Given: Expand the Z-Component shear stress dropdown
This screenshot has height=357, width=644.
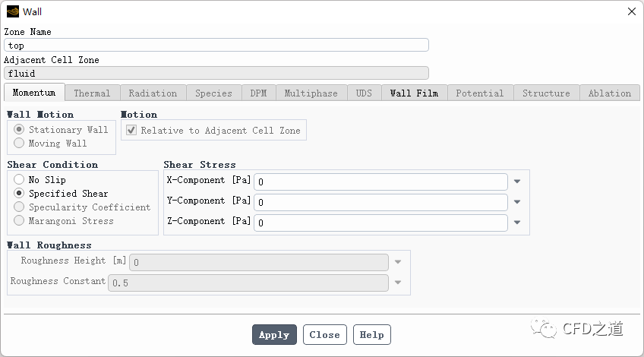Looking at the screenshot, I should tap(517, 223).
